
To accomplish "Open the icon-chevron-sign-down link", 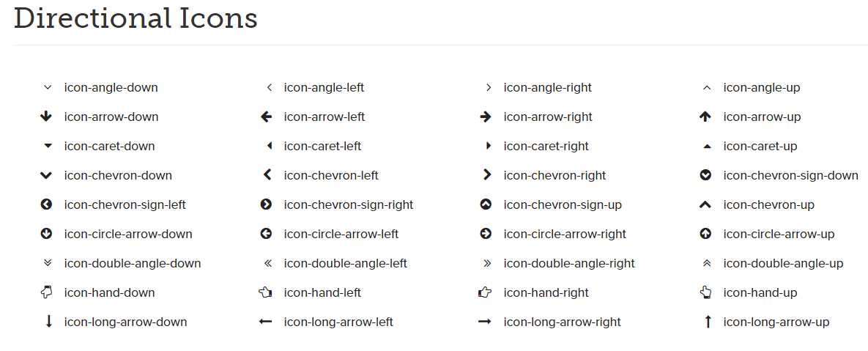I will point(790,175).
